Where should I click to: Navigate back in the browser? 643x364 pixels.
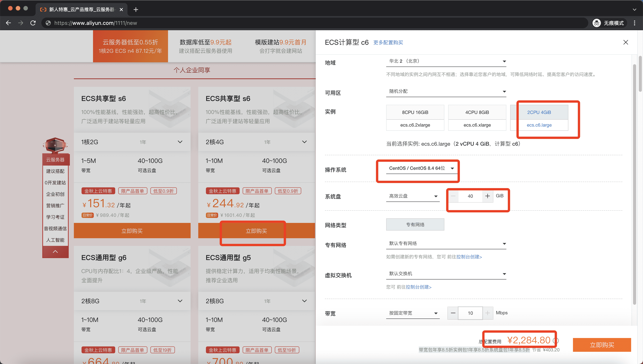coord(8,23)
